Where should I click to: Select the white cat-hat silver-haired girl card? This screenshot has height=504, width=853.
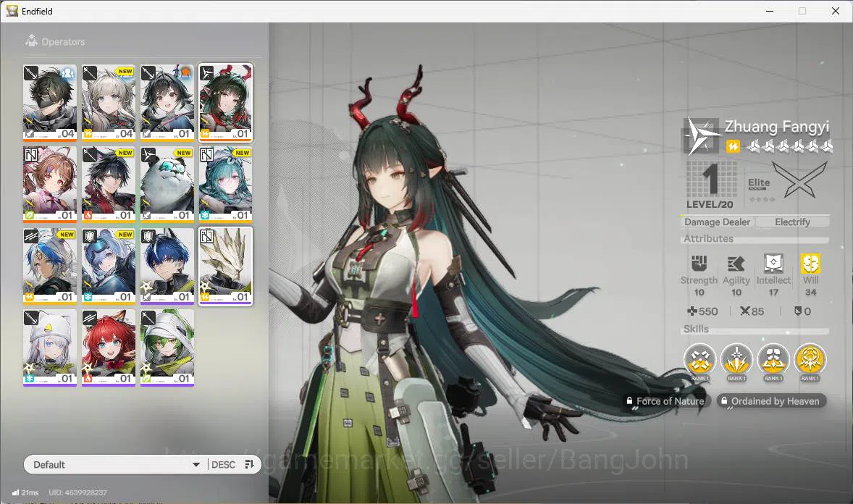(x=50, y=348)
